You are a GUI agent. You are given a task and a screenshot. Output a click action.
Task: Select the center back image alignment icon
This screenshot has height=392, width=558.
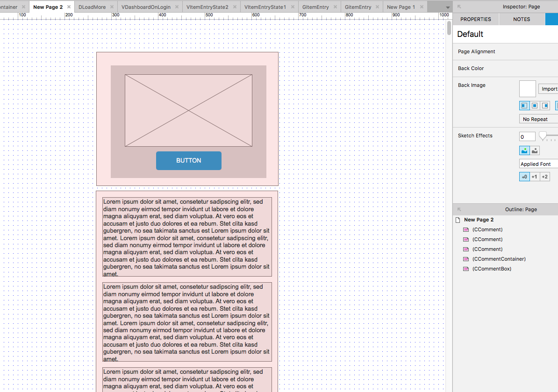pos(534,105)
